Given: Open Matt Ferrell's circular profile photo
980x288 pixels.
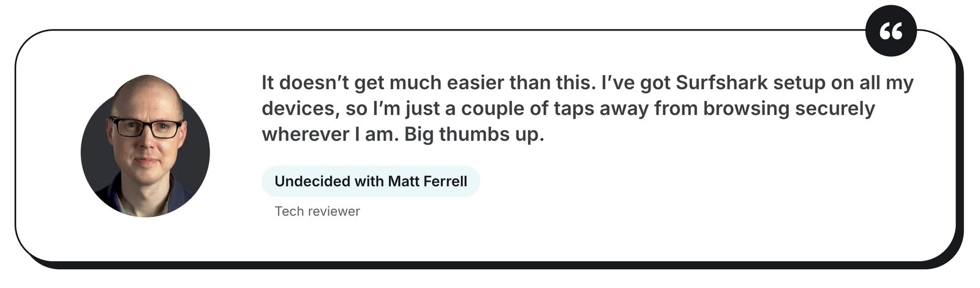Looking at the screenshot, I should pos(145,146).
